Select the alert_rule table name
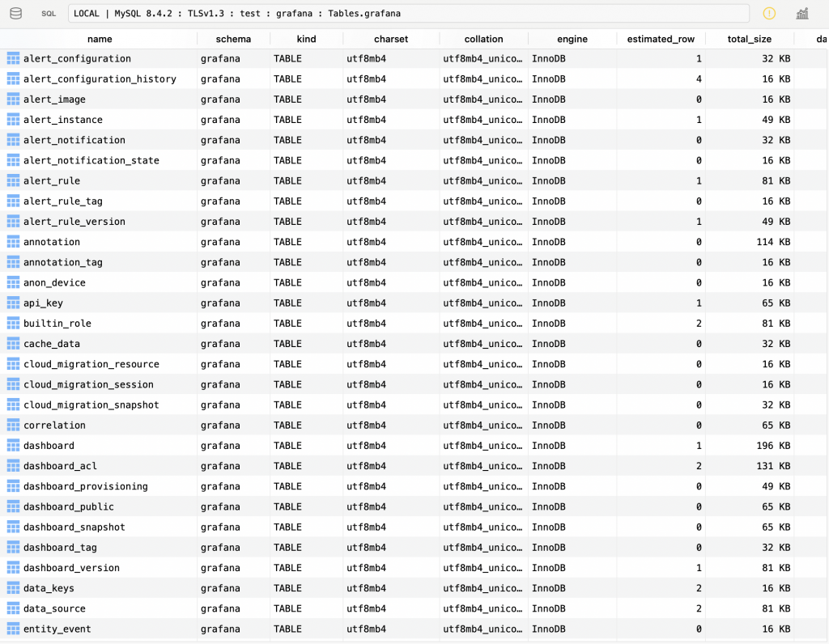The image size is (829, 644). pyautogui.click(x=52, y=180)
